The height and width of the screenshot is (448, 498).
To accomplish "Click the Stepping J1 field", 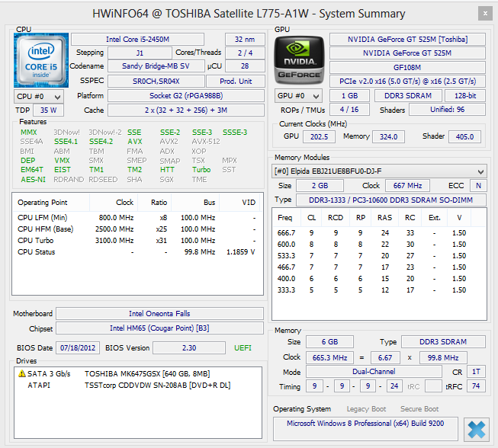I will [x=140, y=53].
